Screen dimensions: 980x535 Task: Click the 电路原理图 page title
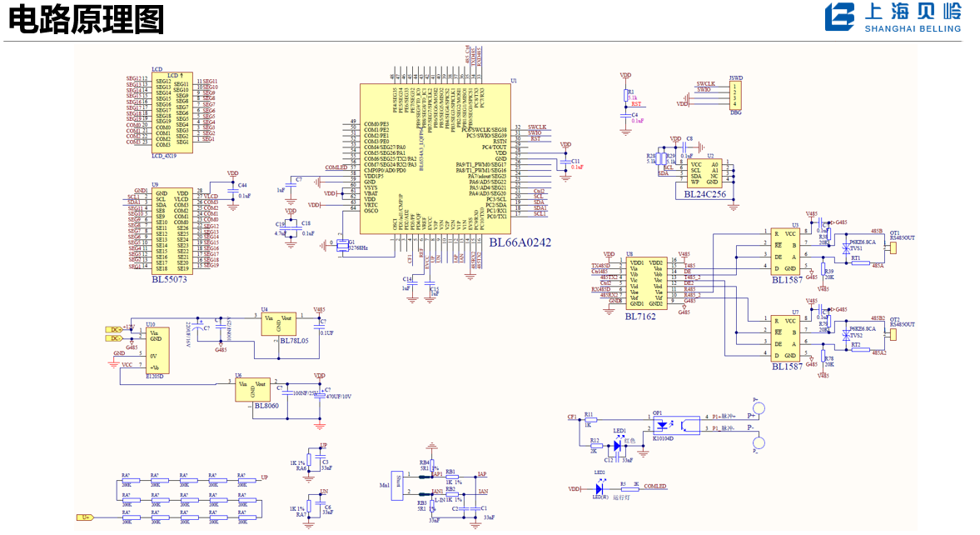87,19
